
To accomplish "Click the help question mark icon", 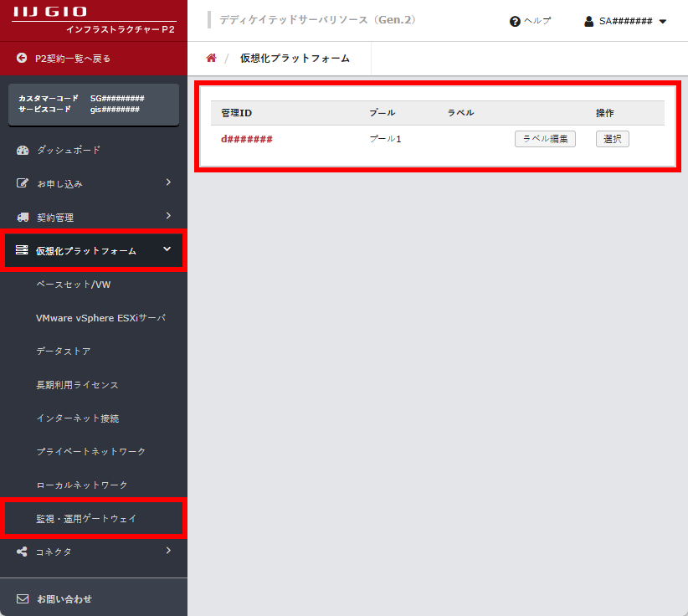I will [515, 21].
